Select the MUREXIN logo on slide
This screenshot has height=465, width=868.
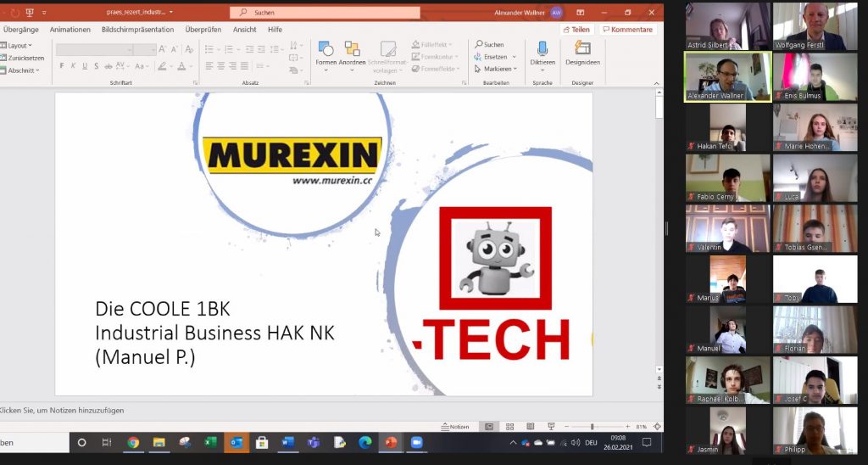[x=292, y=160]
